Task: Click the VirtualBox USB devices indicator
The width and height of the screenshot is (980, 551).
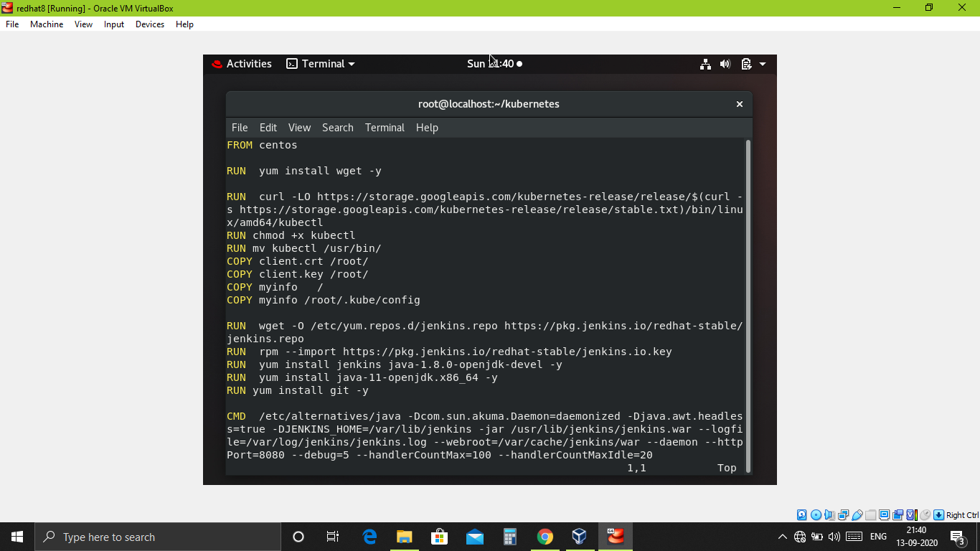Action: pos(857,515)
